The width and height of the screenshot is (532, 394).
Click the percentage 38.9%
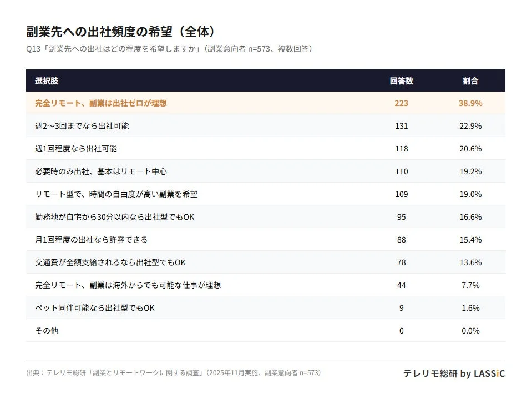(472, 103)
